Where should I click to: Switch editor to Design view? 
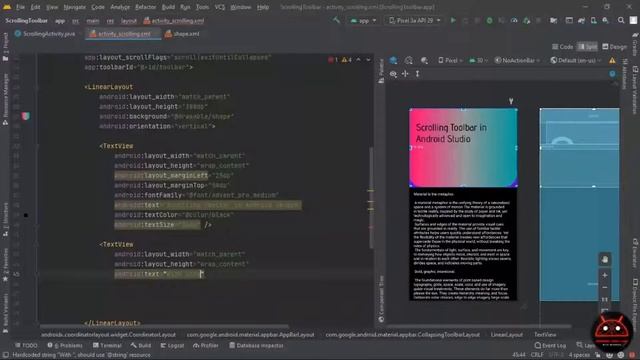pyautogui.click(x=615, y=47)
